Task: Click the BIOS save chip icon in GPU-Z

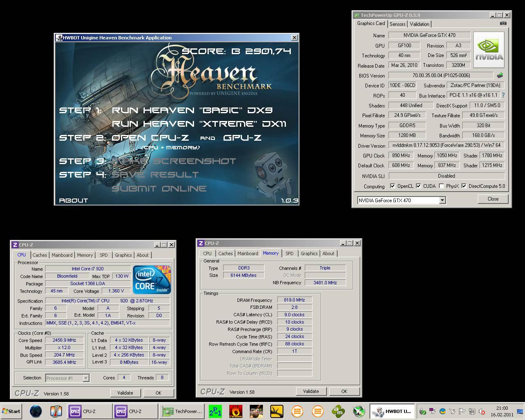Action: tap(500, 75)
